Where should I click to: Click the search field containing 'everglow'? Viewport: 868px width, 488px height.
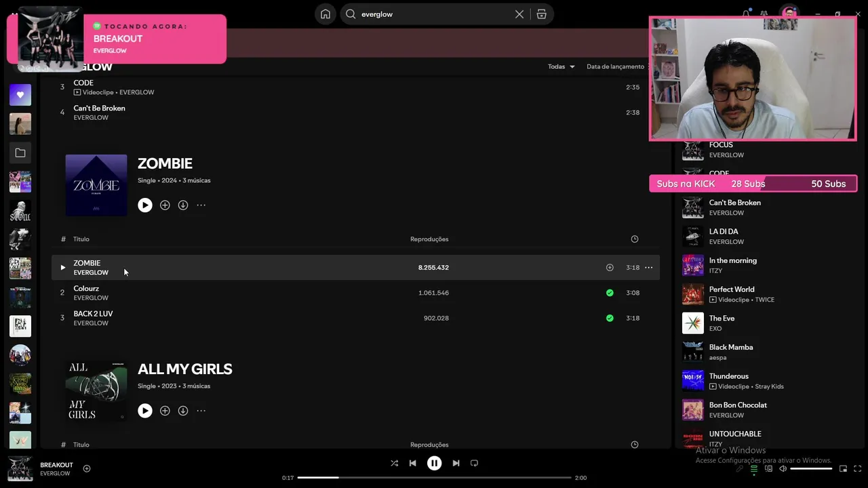click(434, 14)
